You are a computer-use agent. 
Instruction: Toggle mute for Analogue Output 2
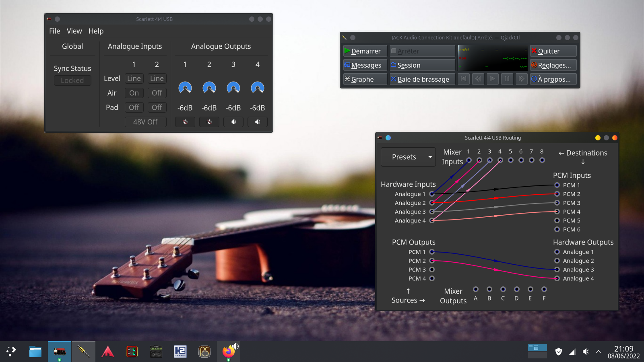tap(209, 122)
